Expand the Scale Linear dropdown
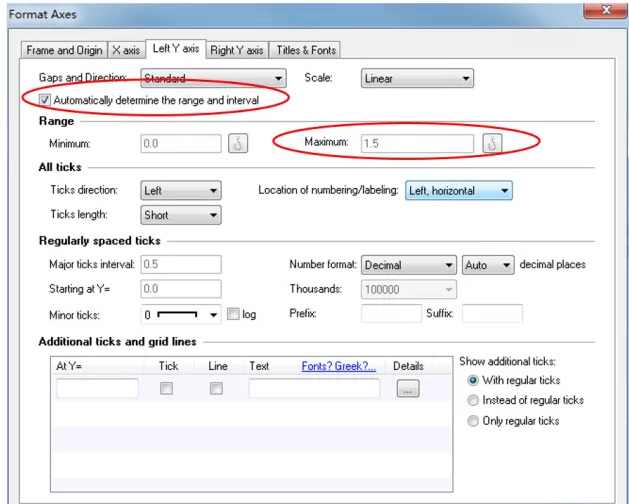 (417, 78)
